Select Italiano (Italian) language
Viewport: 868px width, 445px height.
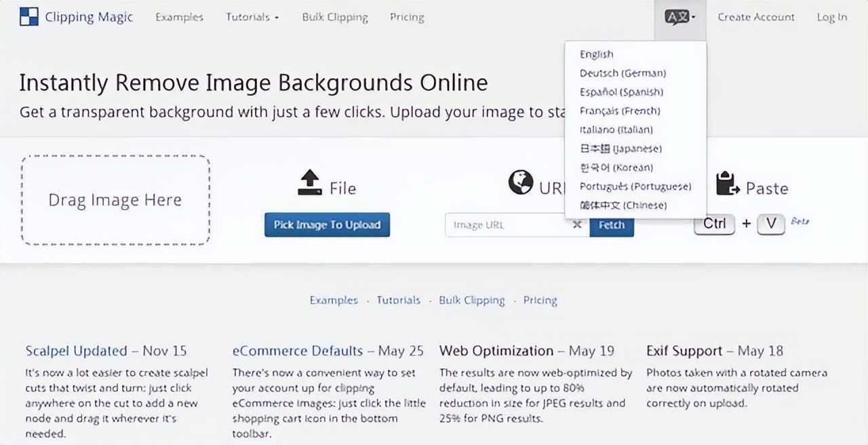coord(616,130)
